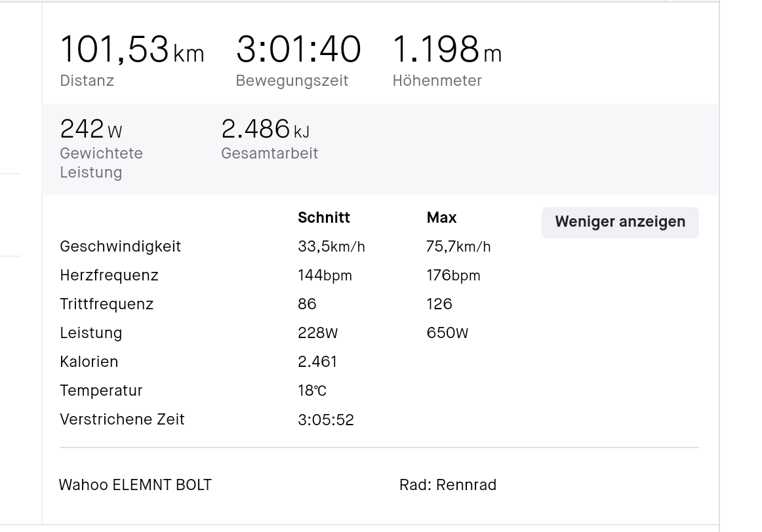Click the 2.461 calories value
This screenshot has width=762, height=532.
[317, 362]
